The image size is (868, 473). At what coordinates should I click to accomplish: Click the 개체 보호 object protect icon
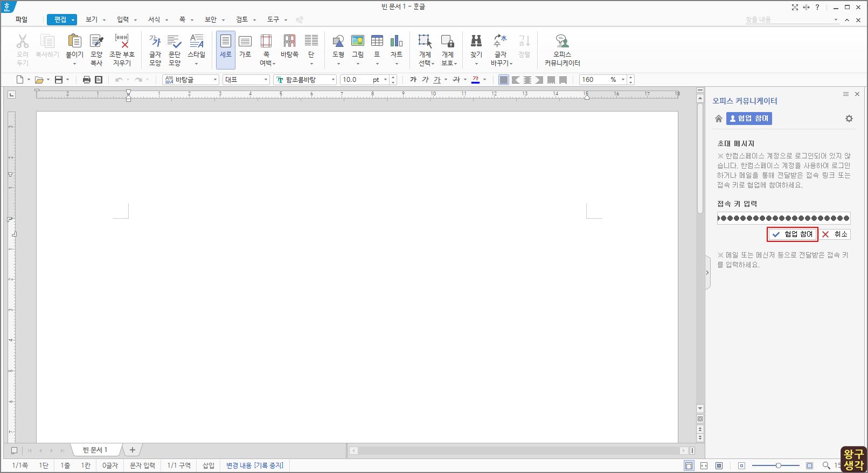(x=448, y=41)
